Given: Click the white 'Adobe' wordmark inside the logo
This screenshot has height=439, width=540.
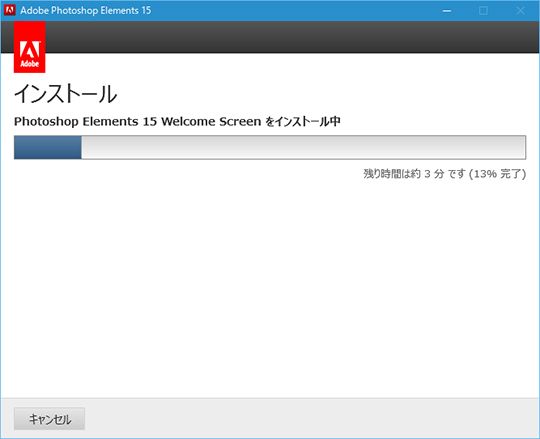Looking at the screenshot, I should point(30,64).
